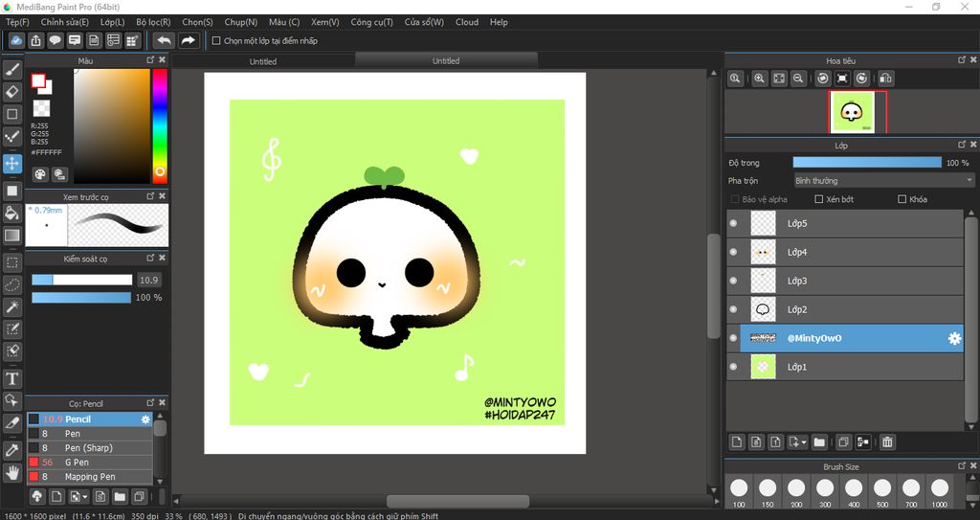Select the Brush tool in left toolbar
Screen dimensions: 980x520
pyautogui.click(x=11, y=70)
